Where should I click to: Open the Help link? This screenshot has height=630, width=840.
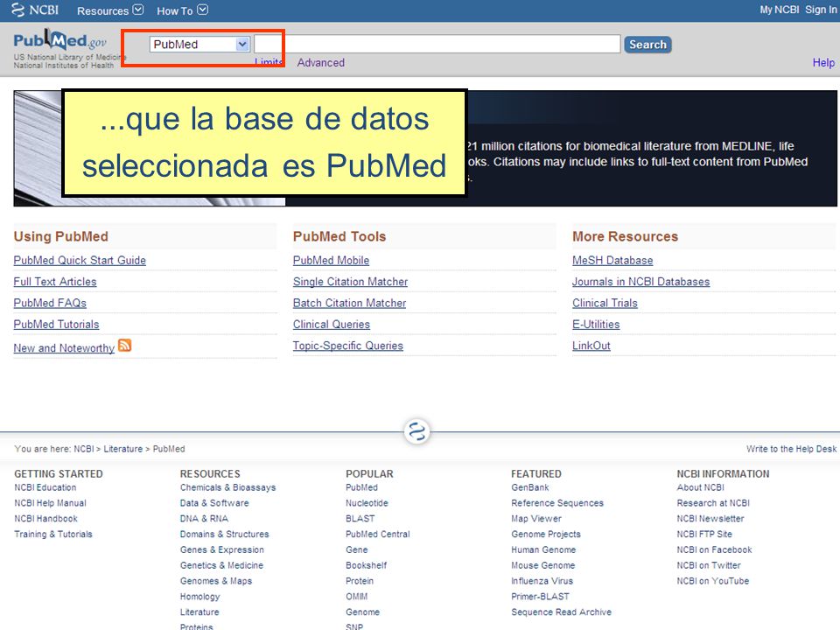[x=823, y=63]
